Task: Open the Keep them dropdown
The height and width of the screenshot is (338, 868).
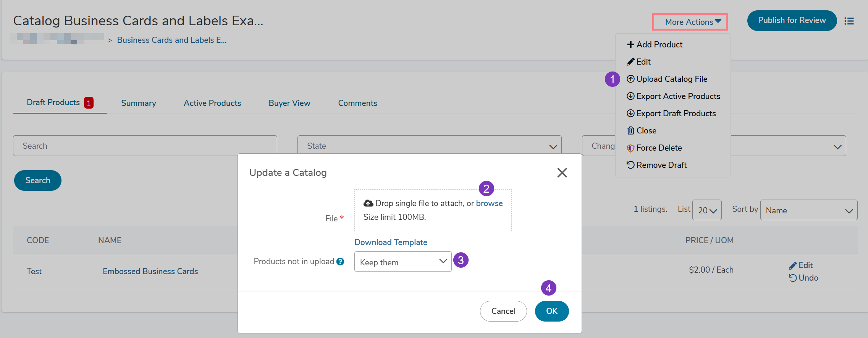Action: click(403, 262)
